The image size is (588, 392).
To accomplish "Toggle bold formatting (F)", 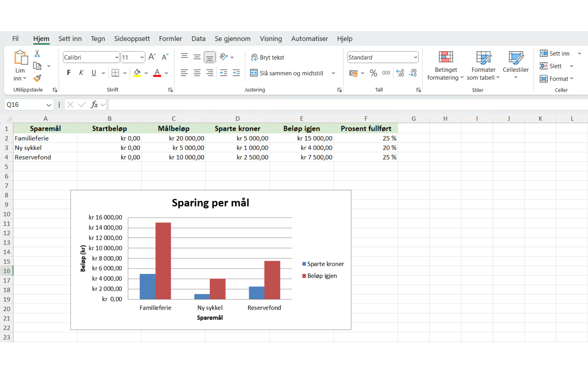I will coord(69,73).
